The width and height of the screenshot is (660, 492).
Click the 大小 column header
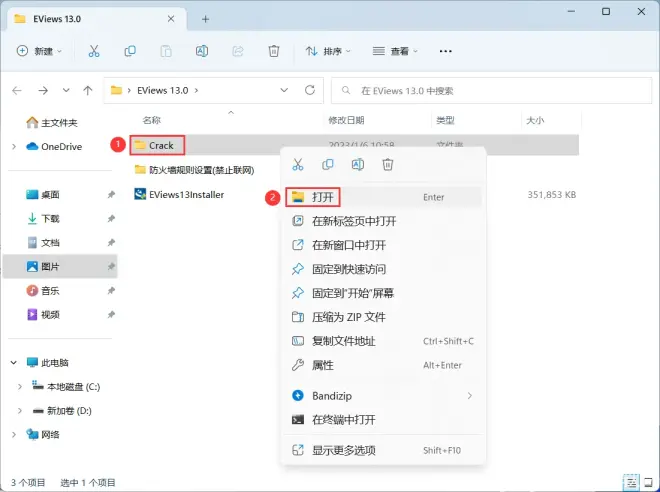[535, 120]
